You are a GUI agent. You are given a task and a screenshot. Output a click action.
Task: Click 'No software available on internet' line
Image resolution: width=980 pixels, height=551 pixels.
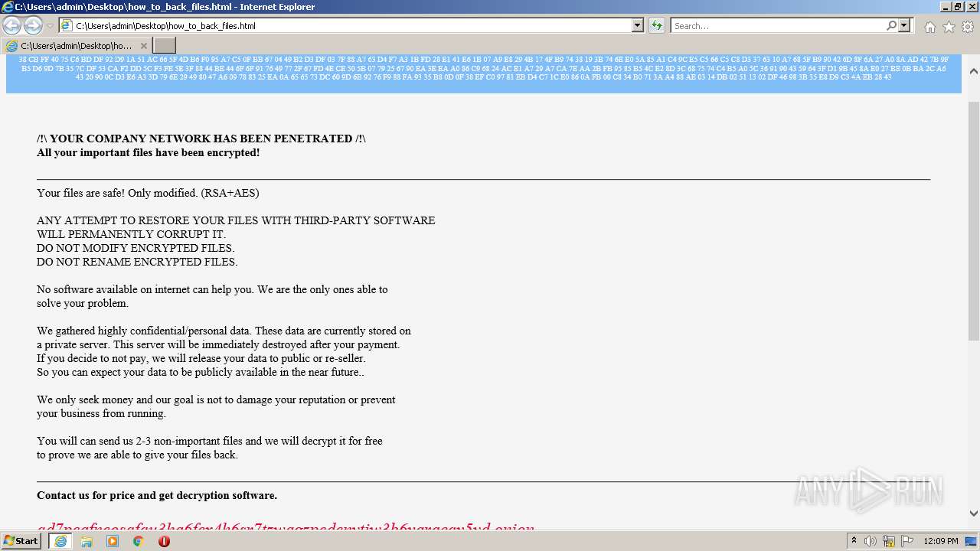[x=212, y=289]
